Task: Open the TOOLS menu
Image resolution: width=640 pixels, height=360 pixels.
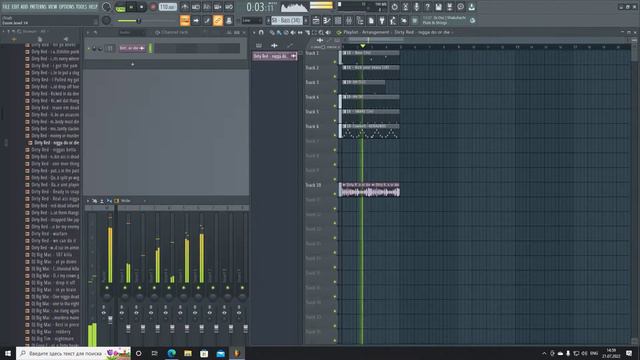Action: (x=82, y=7)
